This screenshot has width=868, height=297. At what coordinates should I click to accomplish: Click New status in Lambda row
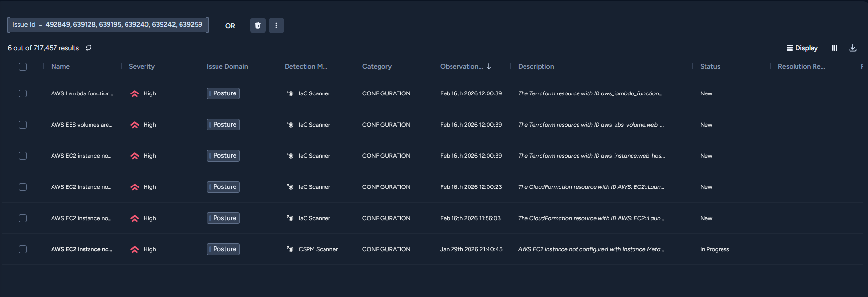706,93
